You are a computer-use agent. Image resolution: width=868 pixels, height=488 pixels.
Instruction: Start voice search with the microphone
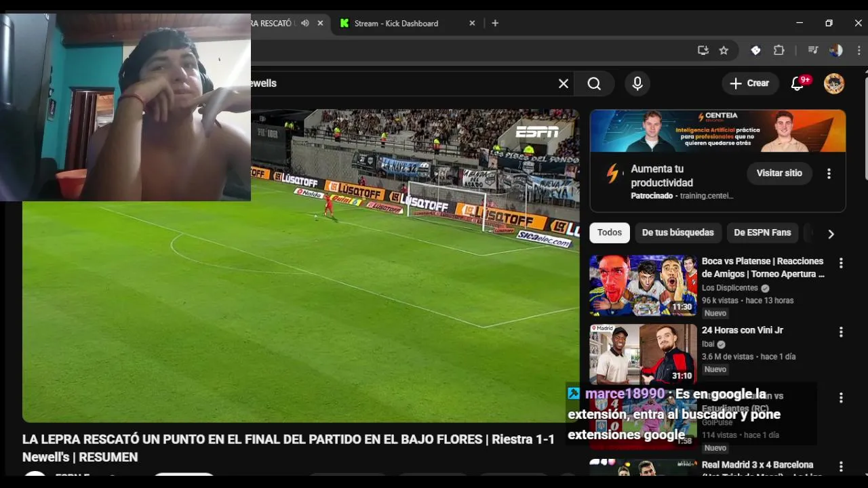pos(637,83)
